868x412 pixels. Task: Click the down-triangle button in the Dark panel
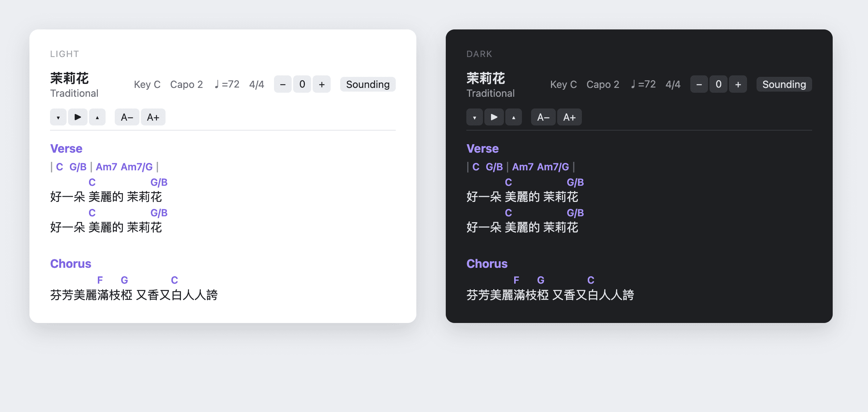pos(474,117)
